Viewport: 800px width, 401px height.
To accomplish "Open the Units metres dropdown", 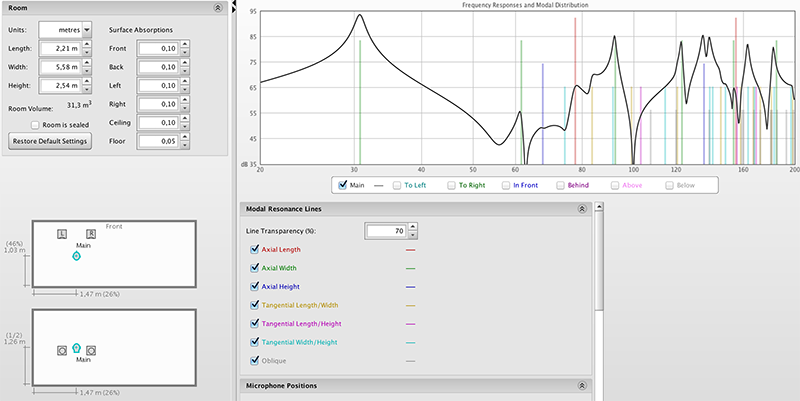I will pyautogui.click(x=87, y=30).
